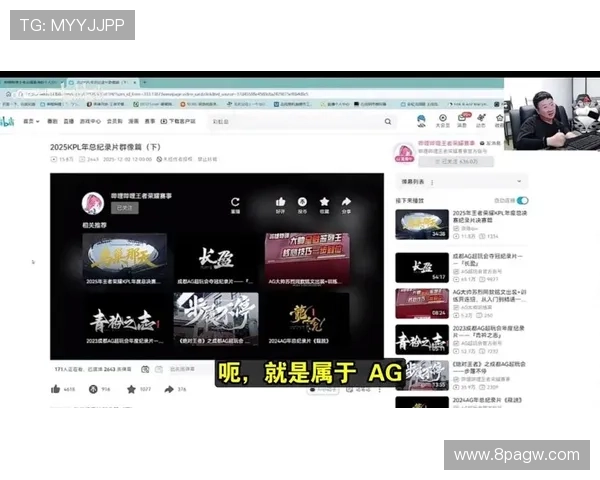Open end-screen recommendation 2025年王者荣耀KPL年度总决赛
Image resolution: width=600 pixels, height=480 pixels.
pyautogui.click(x=124, y=259)
